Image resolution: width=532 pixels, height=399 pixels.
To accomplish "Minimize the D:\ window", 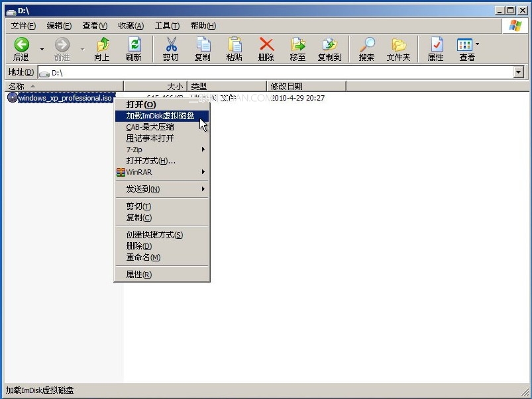I will point(499,11).
